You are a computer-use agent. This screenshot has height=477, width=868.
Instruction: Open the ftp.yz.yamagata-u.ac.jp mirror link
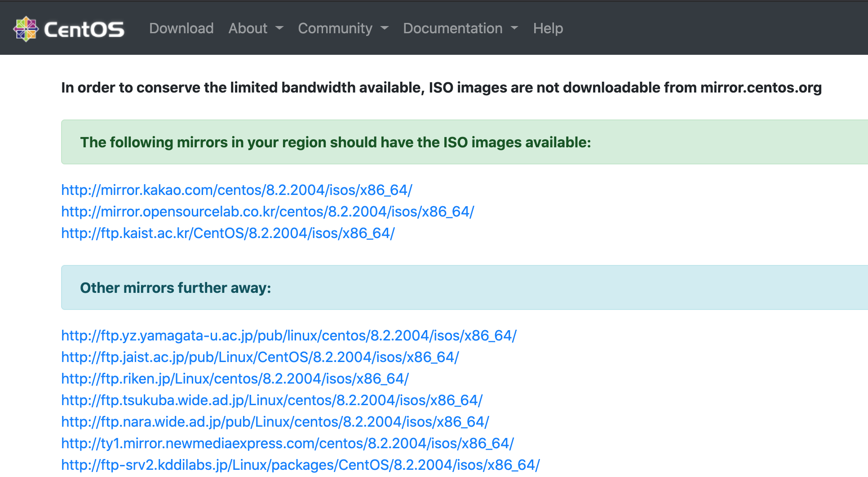(289, 336)
